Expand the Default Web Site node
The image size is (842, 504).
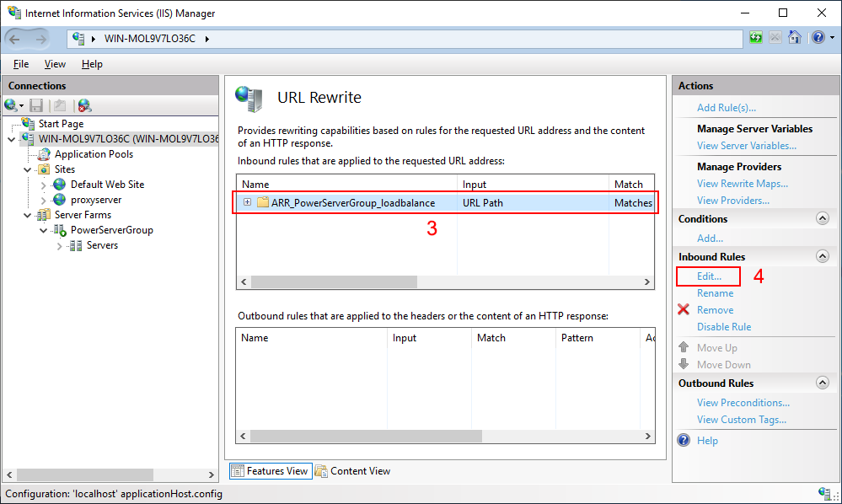point(43,185)
